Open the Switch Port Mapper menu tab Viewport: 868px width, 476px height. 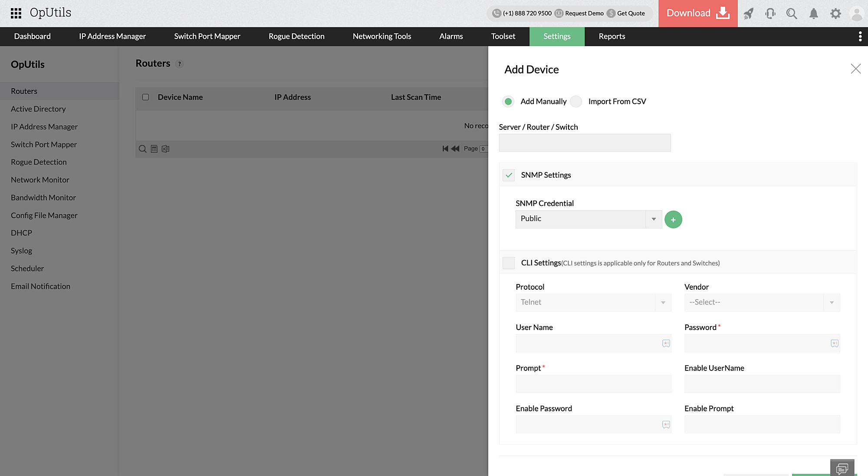coord(207,36)
